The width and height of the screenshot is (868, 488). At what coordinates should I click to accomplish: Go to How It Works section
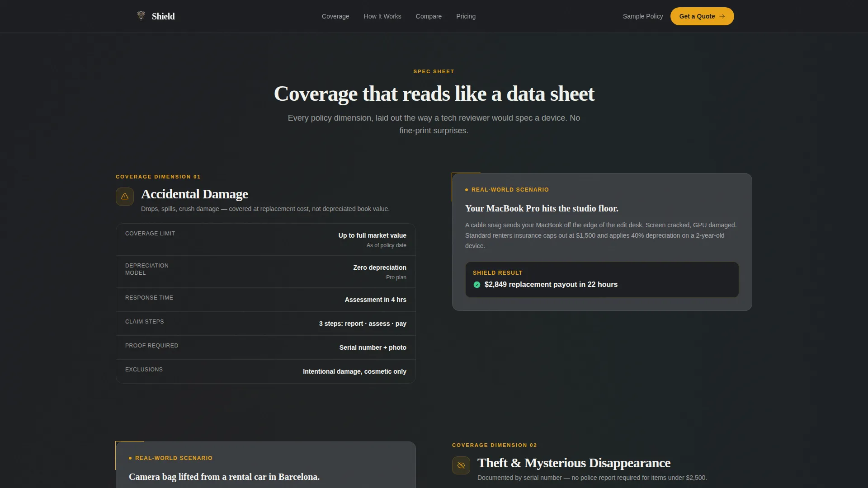point(382,16)
